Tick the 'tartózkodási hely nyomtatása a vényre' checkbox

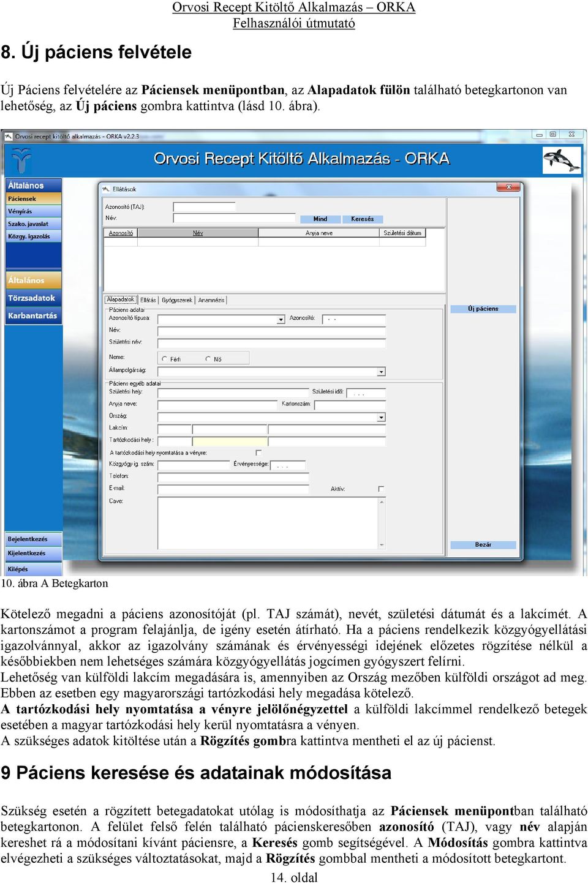258,453
